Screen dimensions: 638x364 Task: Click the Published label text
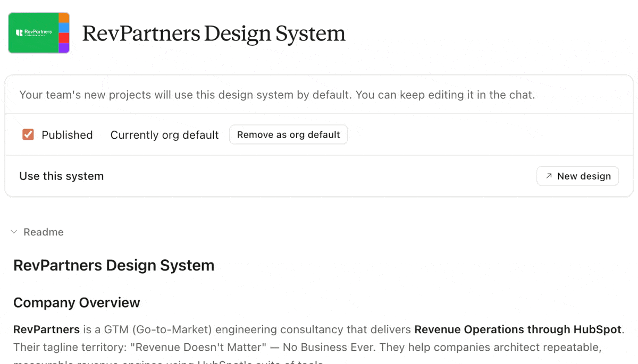pos(67,135)
